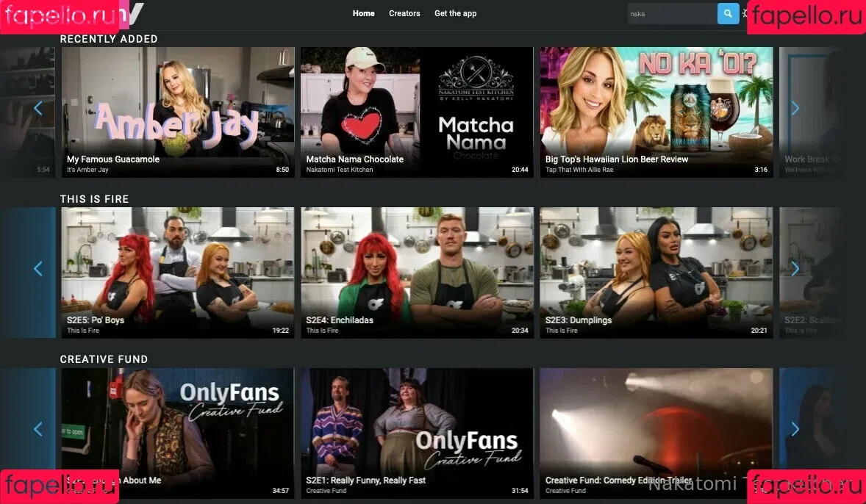
Task: Click 'This Is Fire' channel under Enchiladas
Action: (322, 330)
